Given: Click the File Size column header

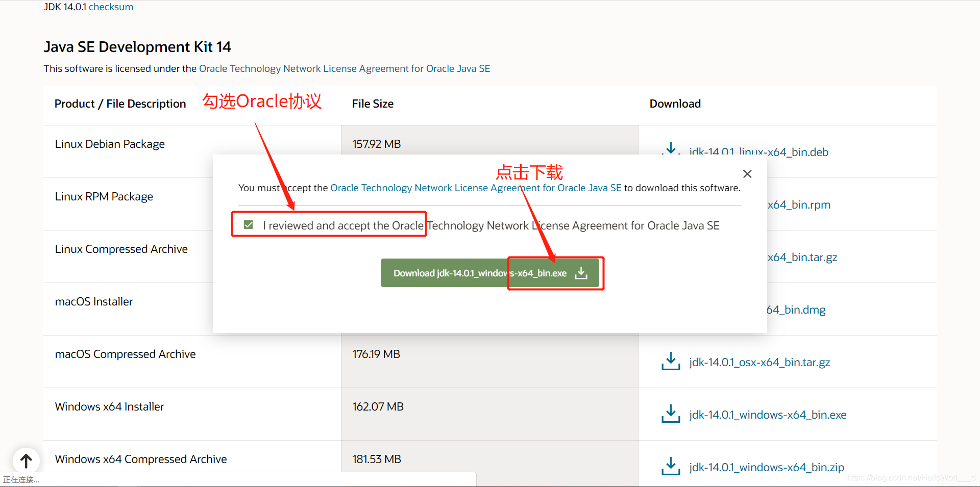Looking at the screenshot, I should 373,104.
